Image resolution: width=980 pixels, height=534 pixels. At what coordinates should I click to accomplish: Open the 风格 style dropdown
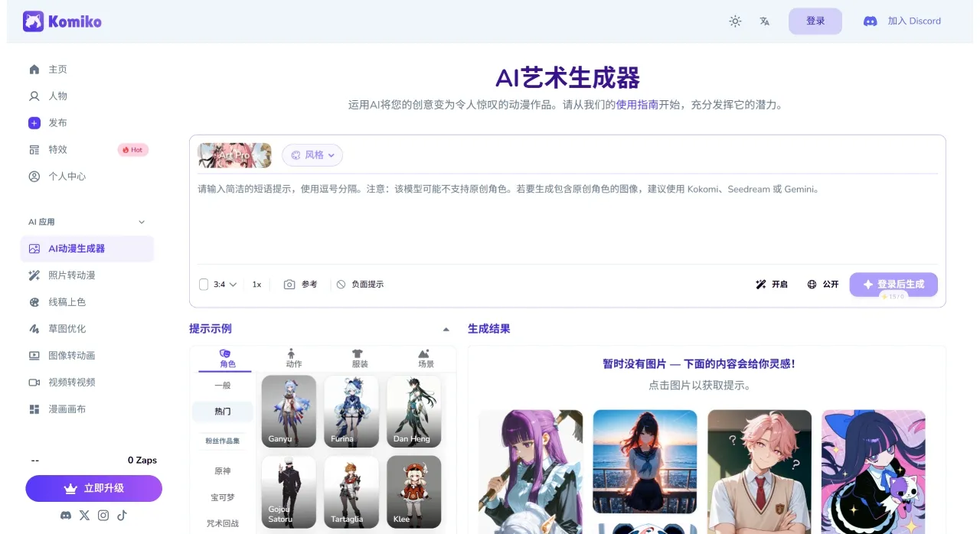(x=312, y=155)
